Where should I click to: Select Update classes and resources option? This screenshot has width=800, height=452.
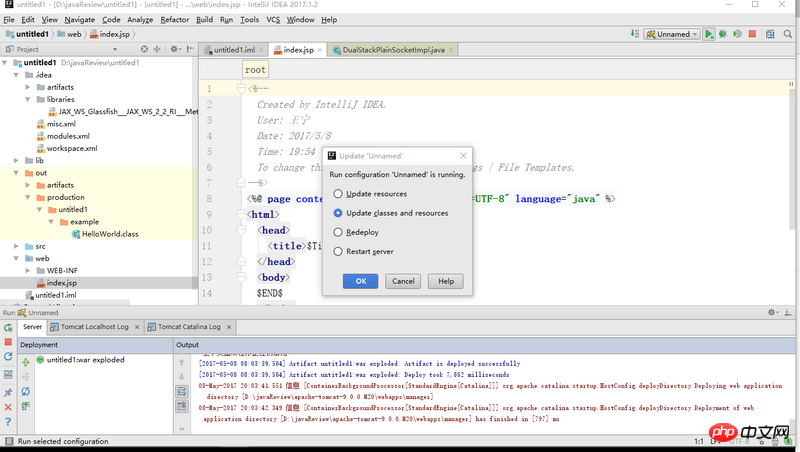click(x=391, y=213)
